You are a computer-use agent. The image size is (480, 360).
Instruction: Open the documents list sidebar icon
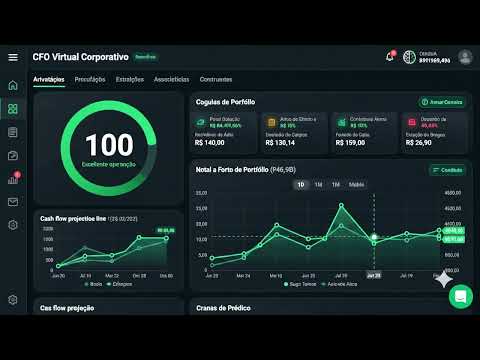pos(13,132)
